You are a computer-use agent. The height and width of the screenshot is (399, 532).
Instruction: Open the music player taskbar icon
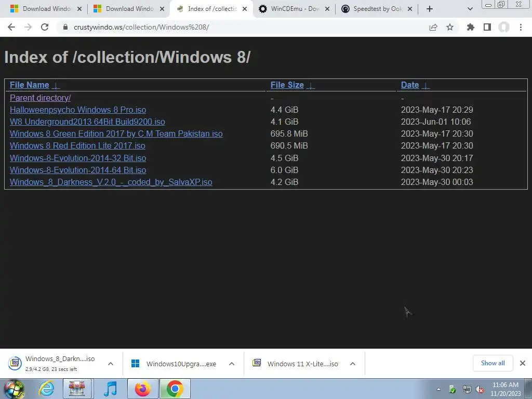pyautogui.click(x=111, y=389)
